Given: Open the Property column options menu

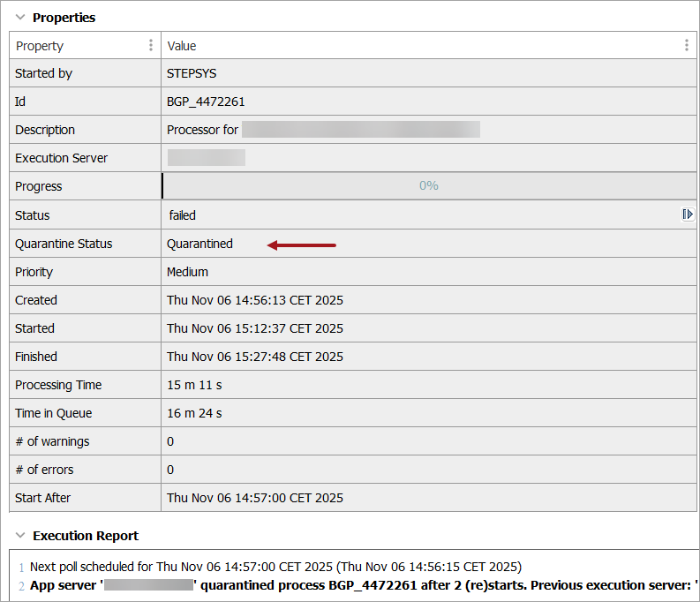Looking at the screenshot, I should coord(151,46).
